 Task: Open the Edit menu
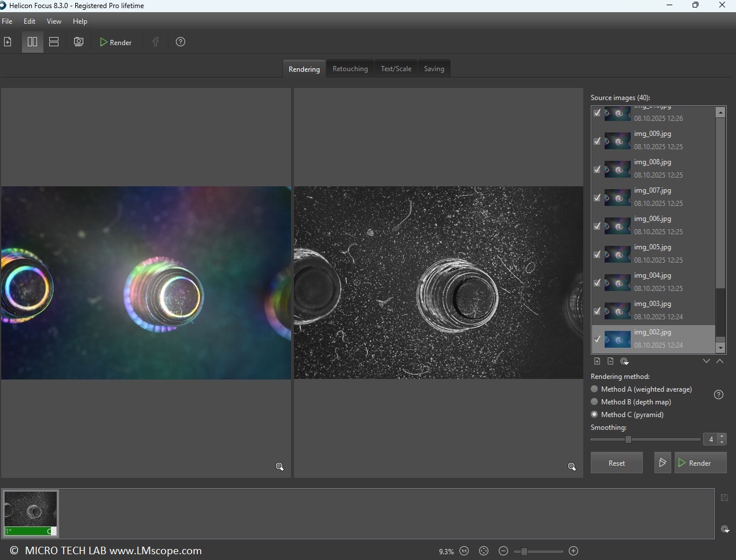[x=30, y=21]
